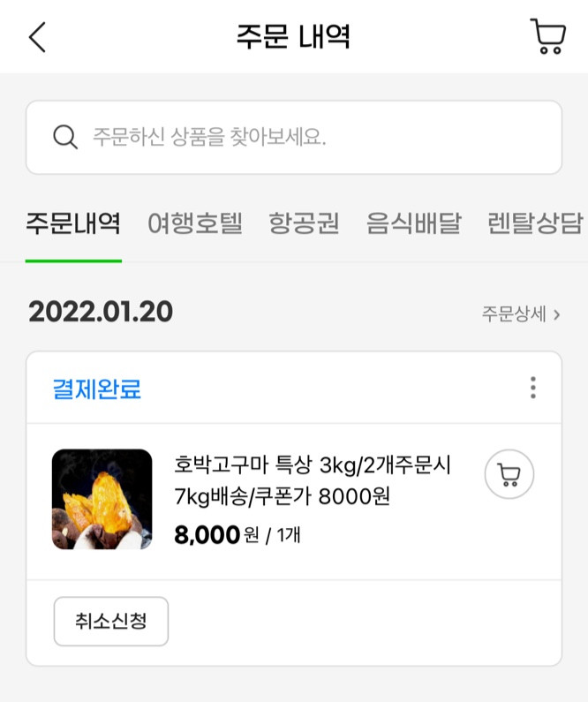Focus the 주문하신 상품을 찾아보세요 search field
This screenshot has height=702, width=588.
[x=294, y=137]
